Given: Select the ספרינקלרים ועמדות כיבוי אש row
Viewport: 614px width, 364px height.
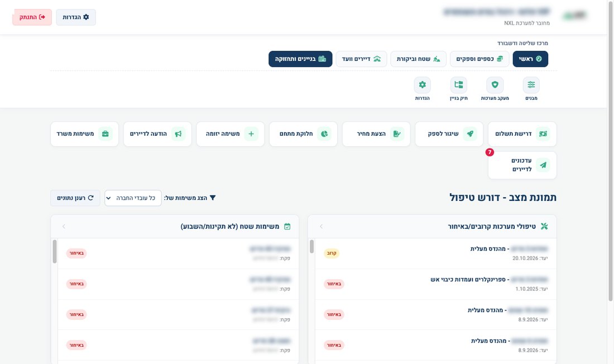Looking at the screenshot, I should click(435, 284).
